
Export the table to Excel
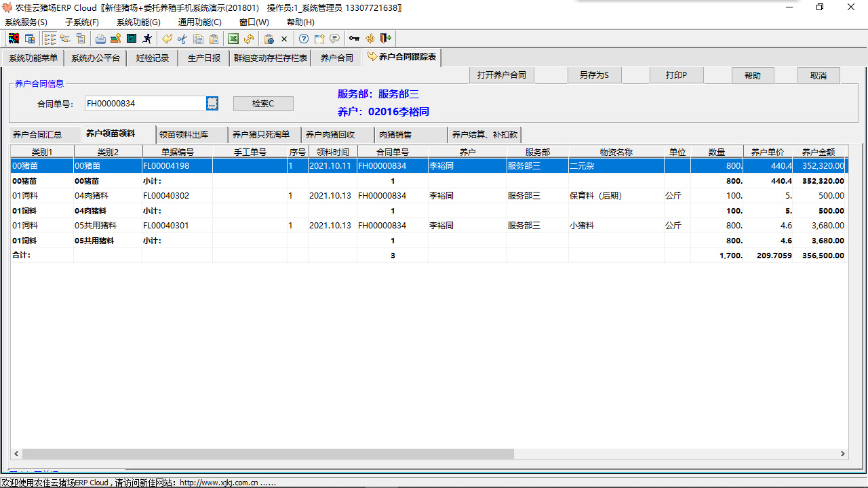[233, 38]
